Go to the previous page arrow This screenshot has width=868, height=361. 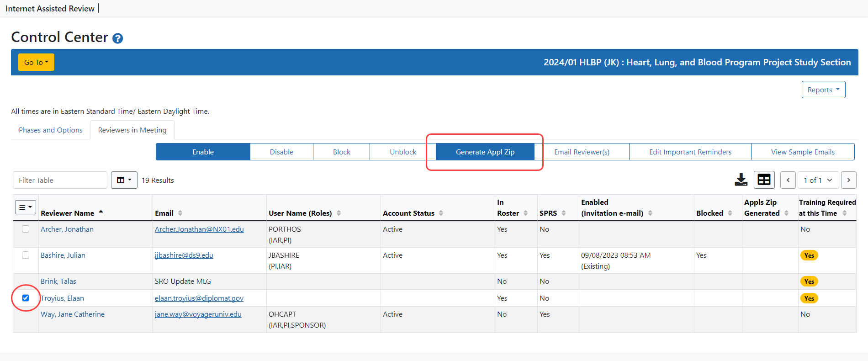coord(788,180)
